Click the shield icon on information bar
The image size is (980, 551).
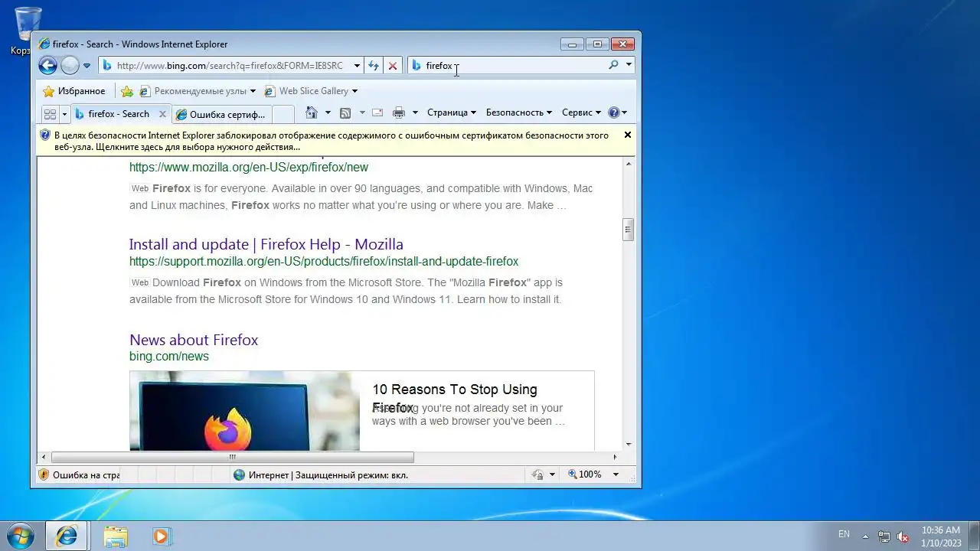pyautogui.click(x=45, y=135)
